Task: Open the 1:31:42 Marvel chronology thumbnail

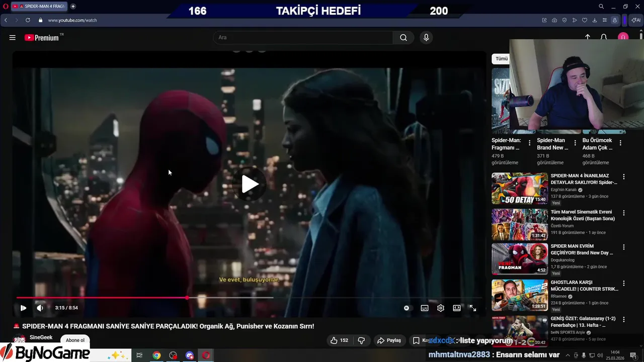Action: [520, 225]
